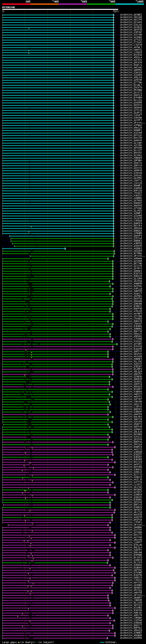Select the UniRef100_D0CKT9 label
Image resolution: width=146 pixels, height=644 pixels.
131,88
